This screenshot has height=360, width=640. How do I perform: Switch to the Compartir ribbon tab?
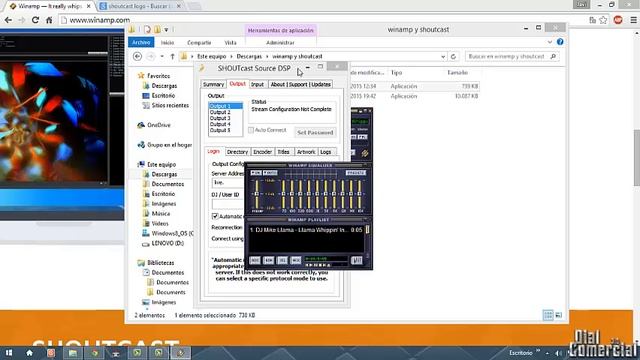199,42
